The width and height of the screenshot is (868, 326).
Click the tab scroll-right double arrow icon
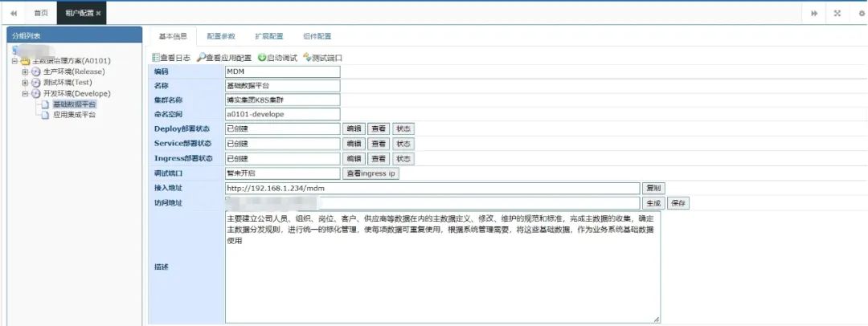point(814,14)
